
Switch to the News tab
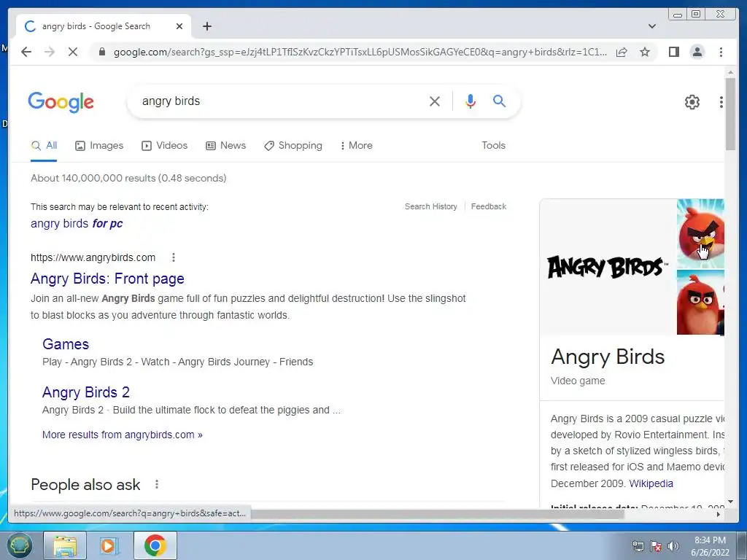coord(226,146)
